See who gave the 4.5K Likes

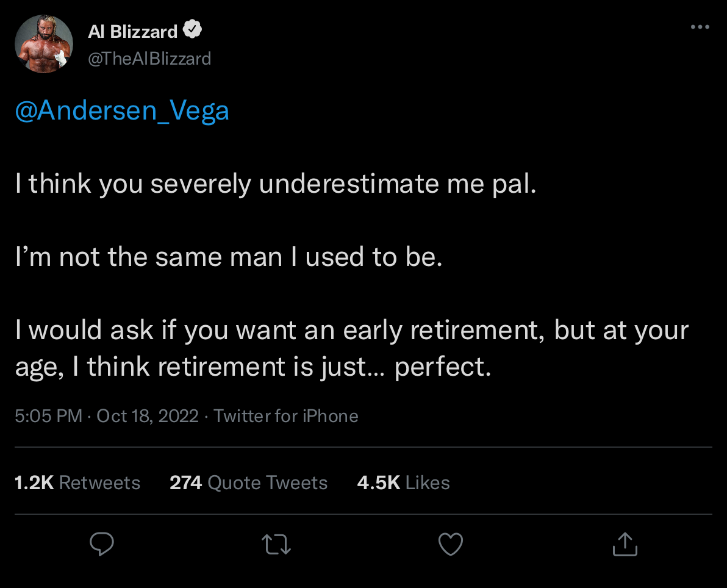(x=403, y=482)
